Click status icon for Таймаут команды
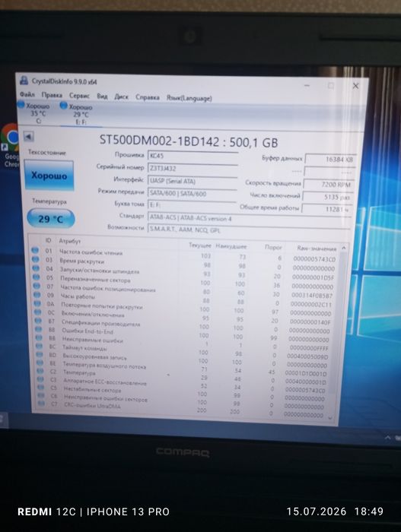The width and height of the screenshot is (401, 532). [40, 346]
